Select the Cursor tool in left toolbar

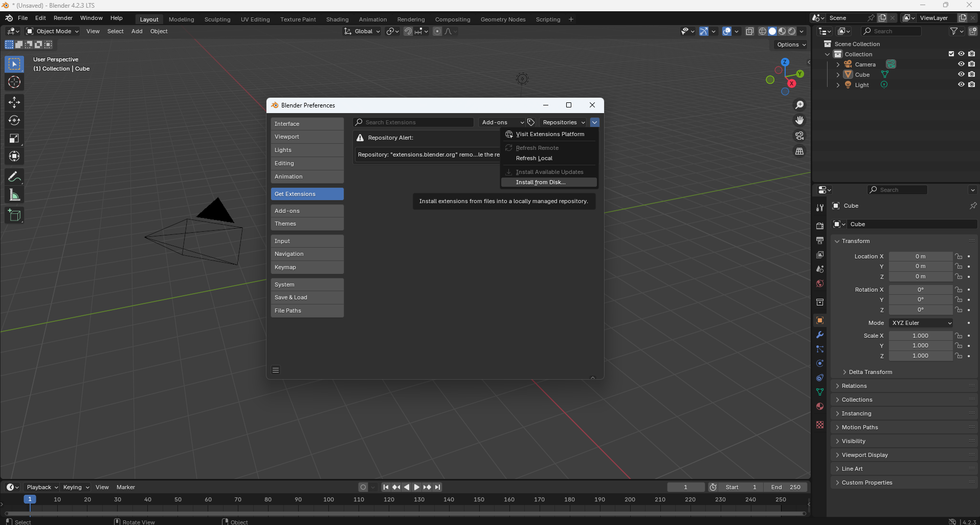[14, 82]
